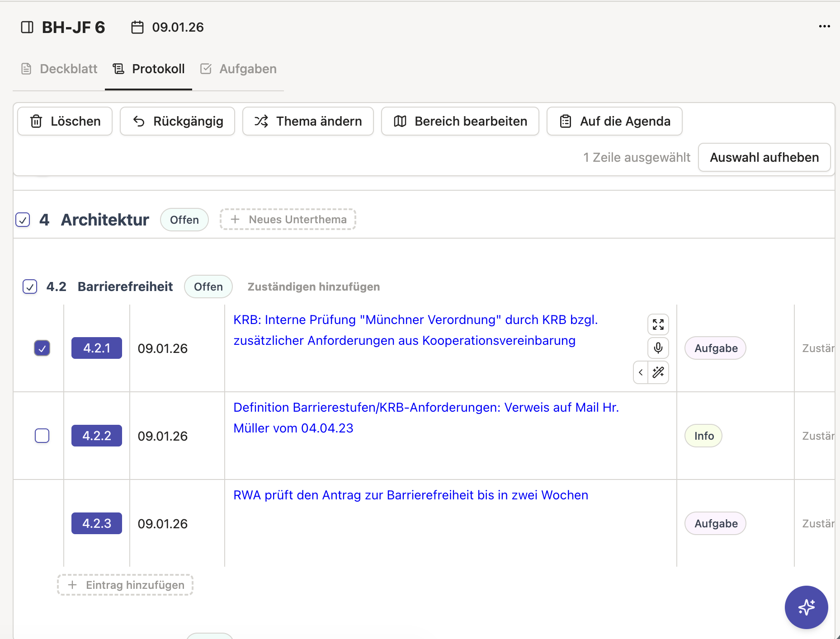Viewport: 840px width, 639px height.
Task: Add a new entry via Eintrag hinzufügen
Action: click(x=126, y=585)
